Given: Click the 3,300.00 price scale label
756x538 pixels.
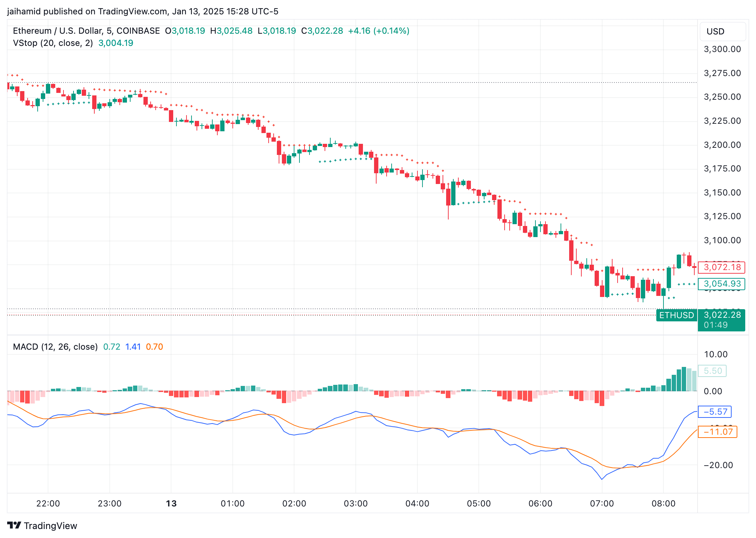Looking at the screenshot, I should 722,49.
